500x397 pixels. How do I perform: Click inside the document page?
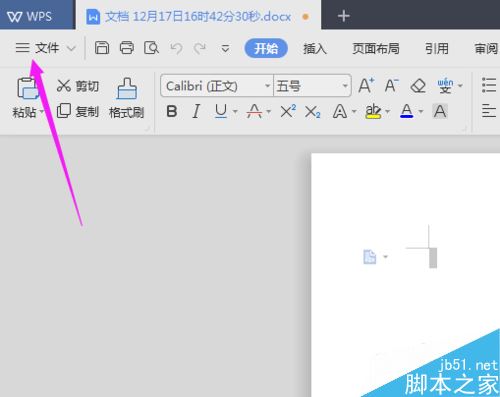(406, 275)
